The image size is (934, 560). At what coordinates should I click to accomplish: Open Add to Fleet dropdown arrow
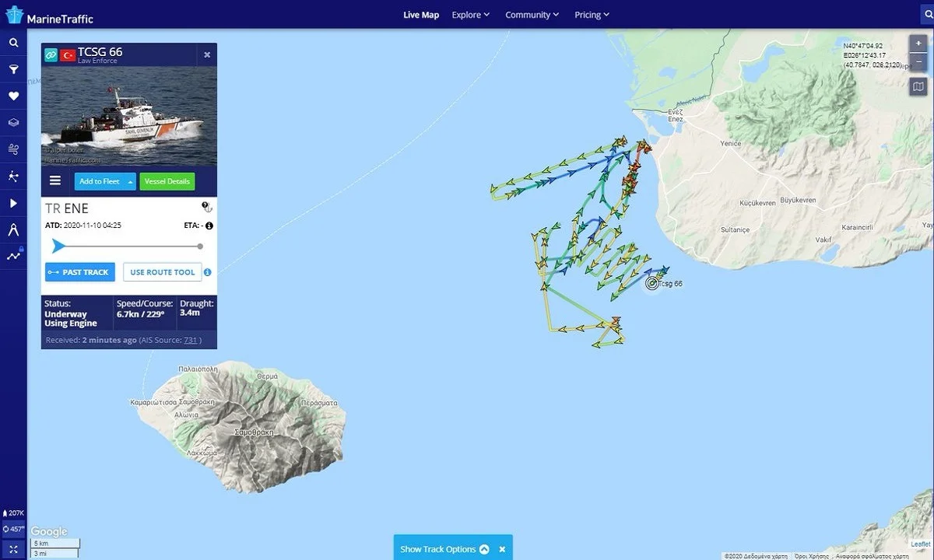click(131, 181)
